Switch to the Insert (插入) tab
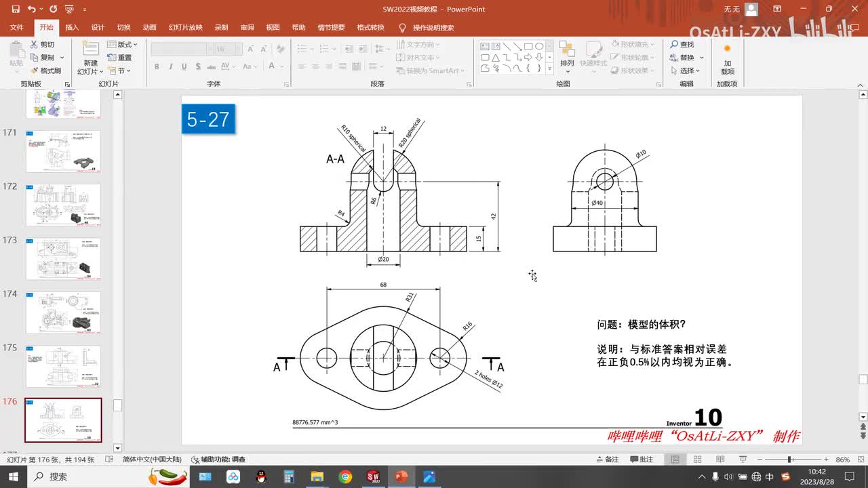The image size is (868, 488). (72, 28)
